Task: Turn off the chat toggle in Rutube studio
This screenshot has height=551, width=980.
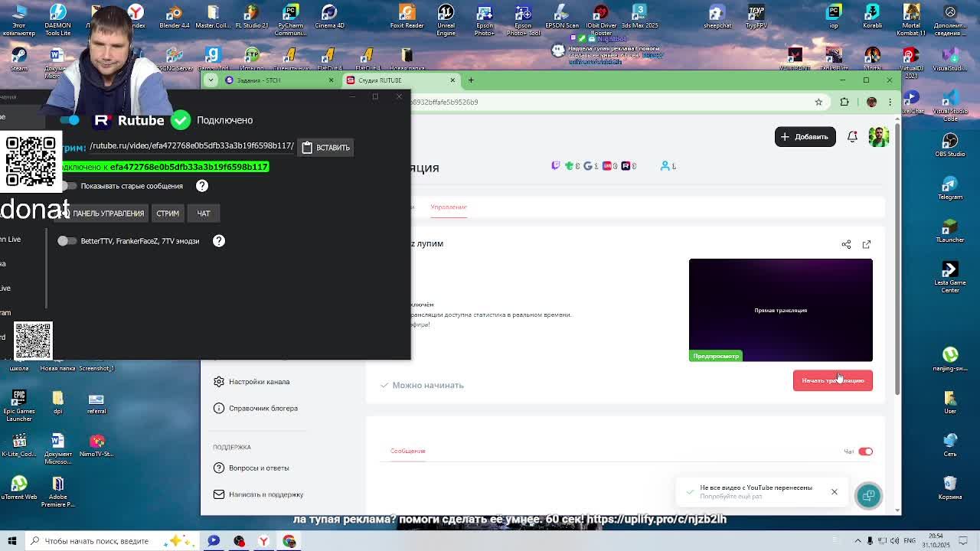Action: coord(865,452)
